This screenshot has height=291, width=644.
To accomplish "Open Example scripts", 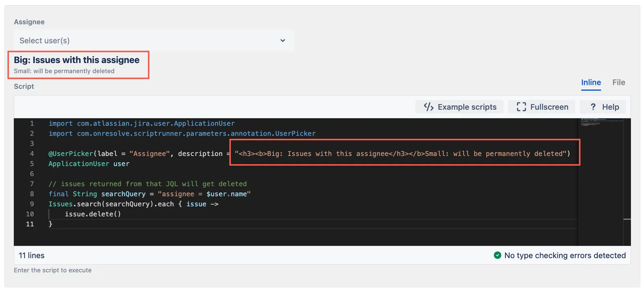I will click(460, 107).
